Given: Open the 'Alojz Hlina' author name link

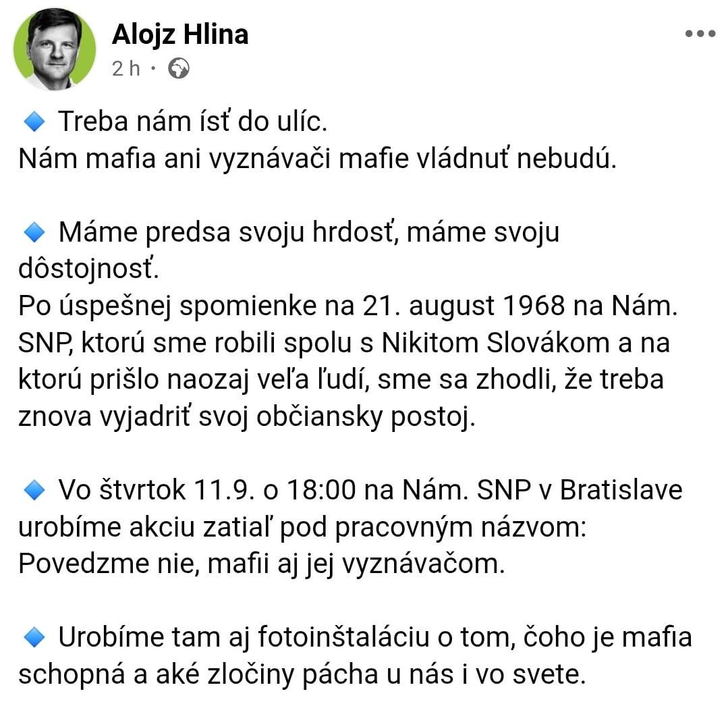Looking at the screenshot, I should click(180, 34).
